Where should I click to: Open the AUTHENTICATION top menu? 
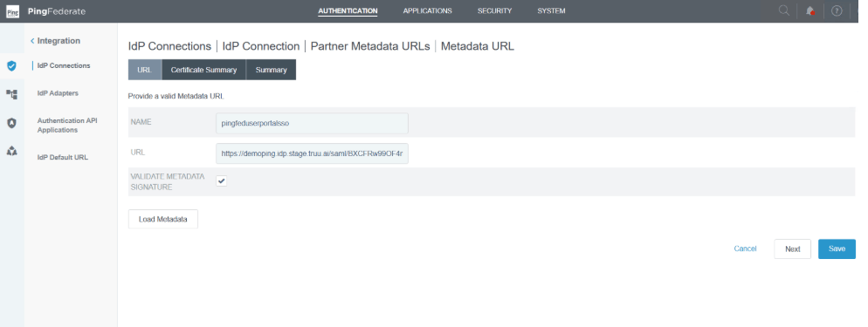coord(348,11)
